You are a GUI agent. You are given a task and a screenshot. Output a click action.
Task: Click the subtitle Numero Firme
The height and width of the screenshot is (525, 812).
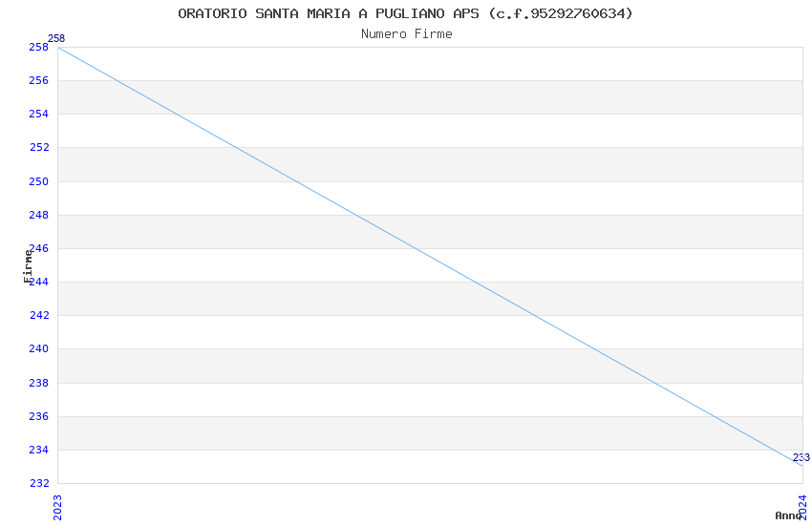tap(407, 34)
